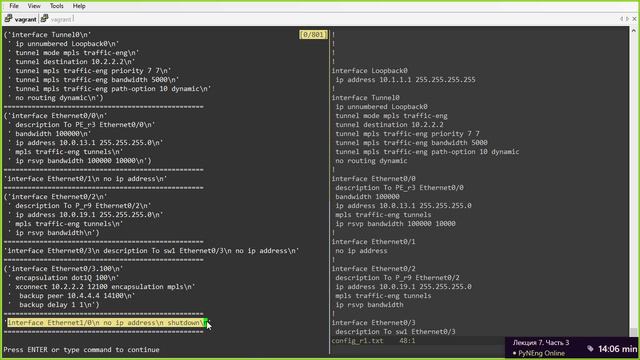
Task: Click "' ip rsvp bandwidth 100000 10000\n')" output line
Action: coord(79,160)
